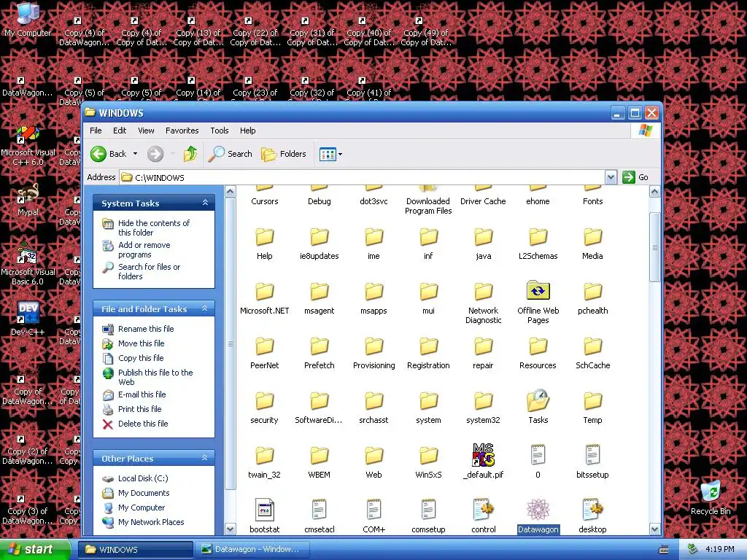The image size is (747, 560).
Task: Open the Back history dropdown arrow
Action: (x=135, y=154)
